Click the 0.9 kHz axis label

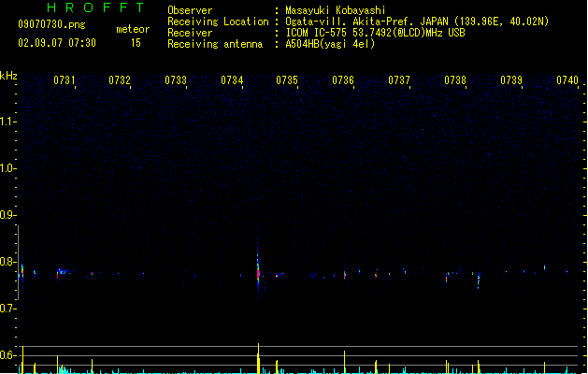coord(7,215)
